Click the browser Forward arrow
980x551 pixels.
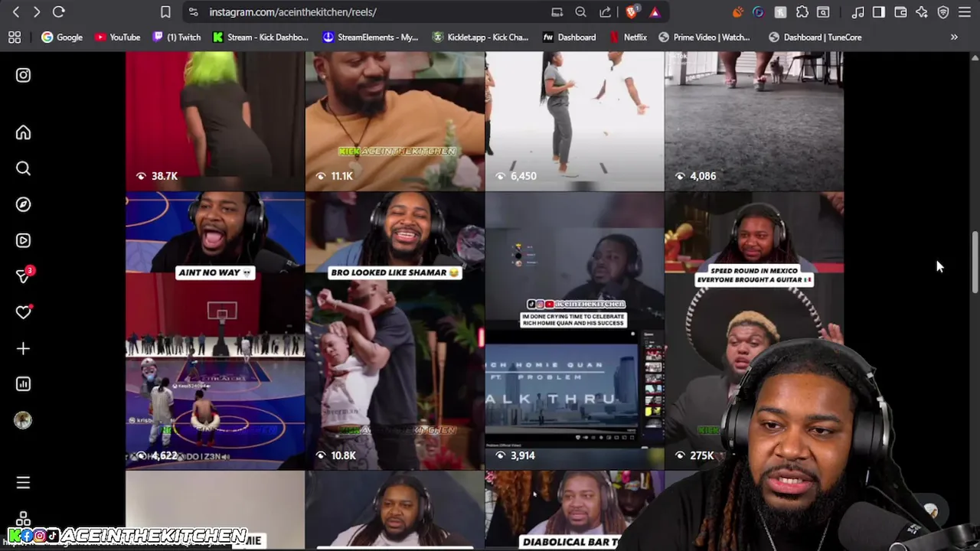[x=36, y=11]
